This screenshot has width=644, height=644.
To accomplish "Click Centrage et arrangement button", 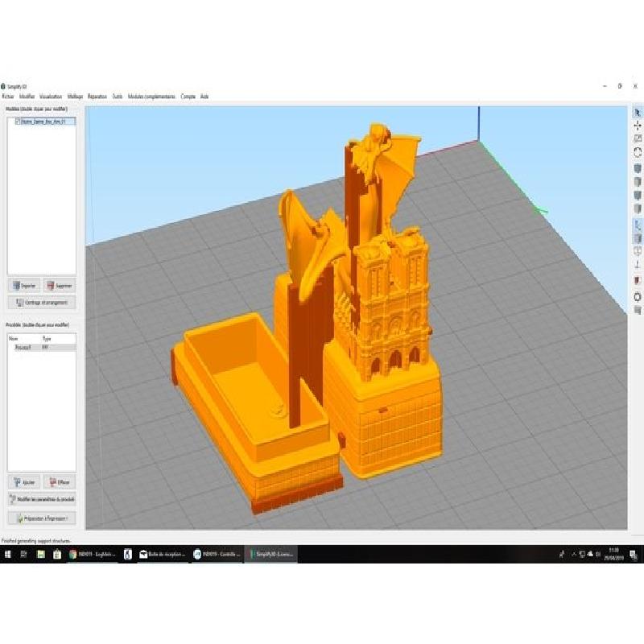I will click(42, 303).
